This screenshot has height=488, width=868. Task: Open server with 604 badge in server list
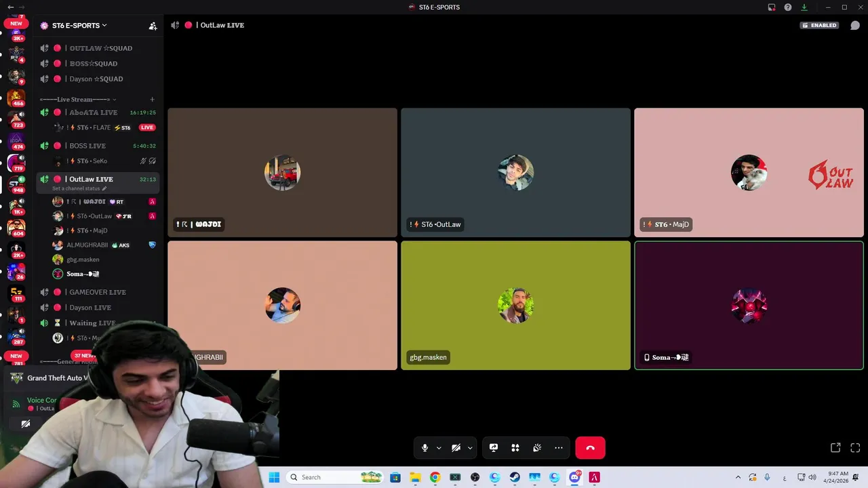pyautogui.click(x=16, y=228)
